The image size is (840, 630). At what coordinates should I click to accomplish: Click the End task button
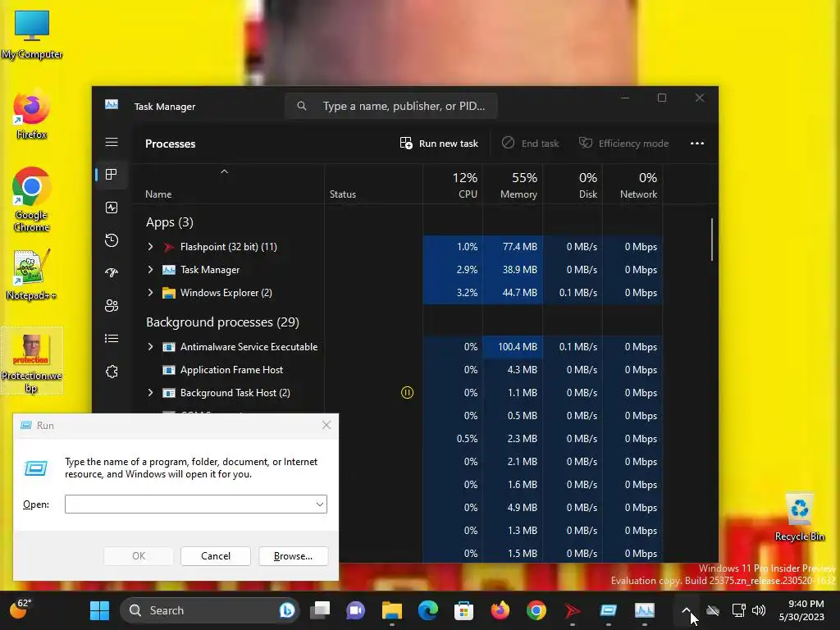click(x=531, y=143)
